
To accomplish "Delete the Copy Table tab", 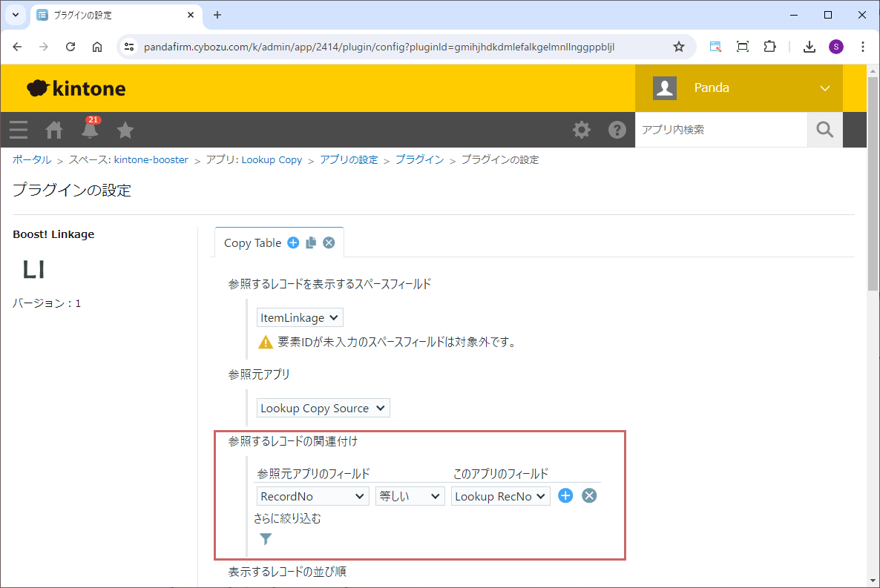I will pyautogui.click(x=329, y=242).
